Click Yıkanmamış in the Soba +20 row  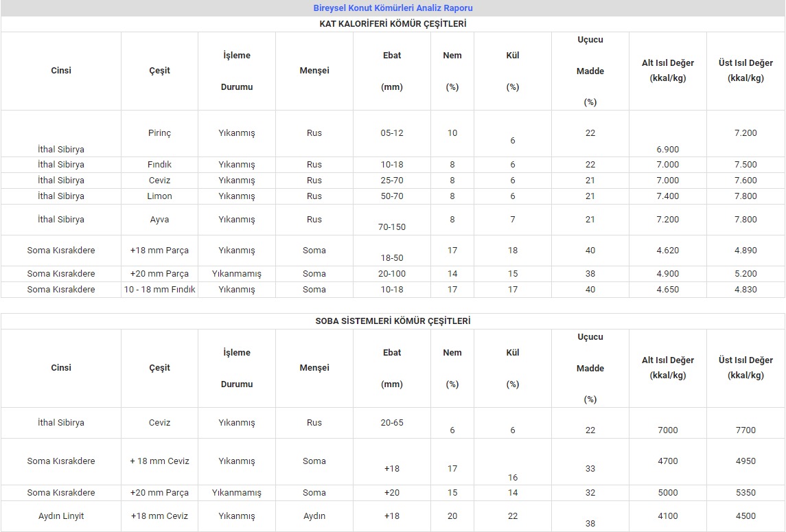click(237, 492)
